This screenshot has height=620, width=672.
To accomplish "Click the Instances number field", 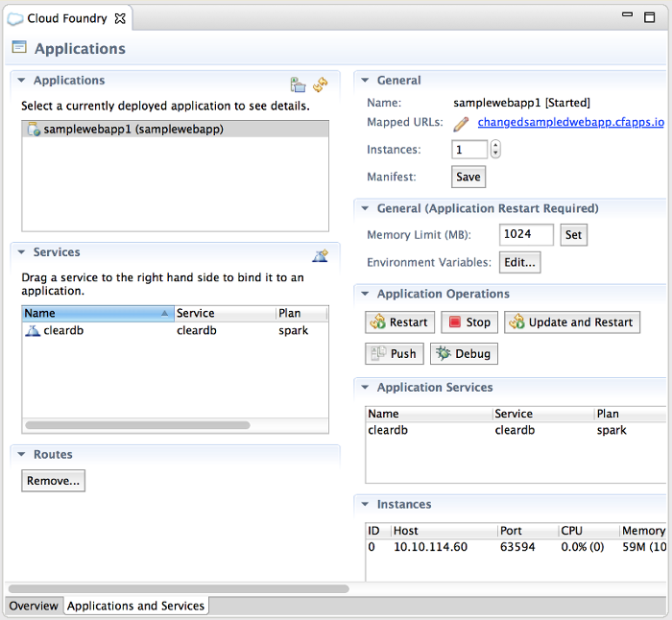I will 469,150.
